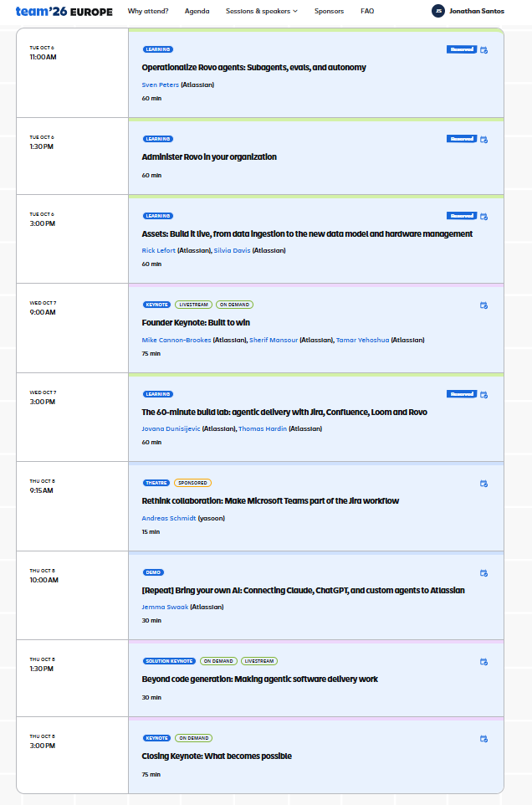Click KEYNOTE tag on Founder Keynote
This screenshot has width=532, height=805.
(156, 305)
